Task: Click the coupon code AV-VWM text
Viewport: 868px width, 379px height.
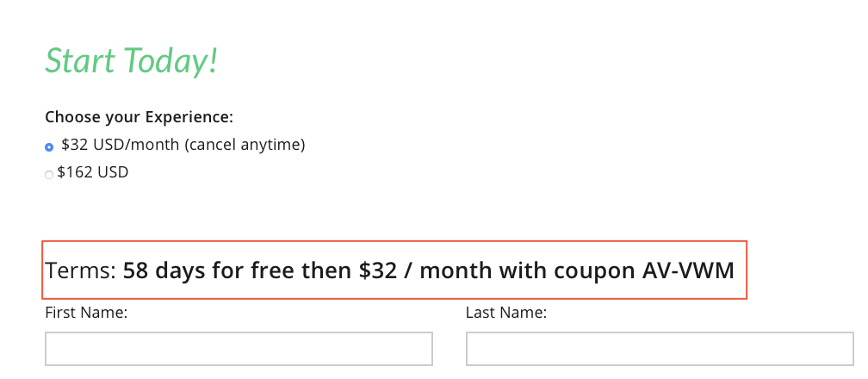Action: coord(688,270)
